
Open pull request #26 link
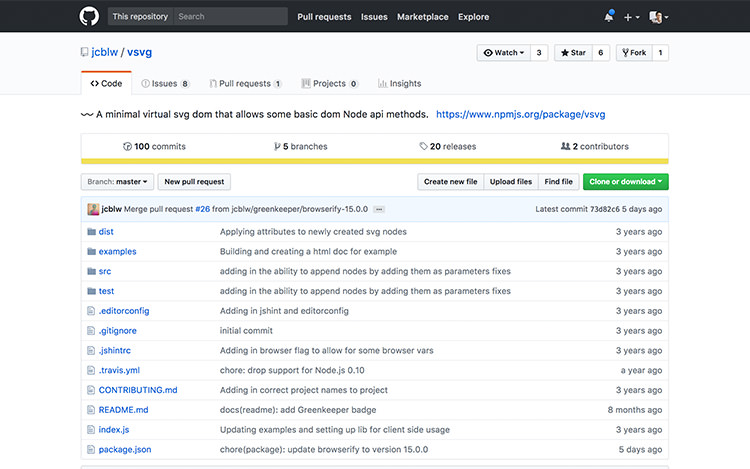coord(202,209)
